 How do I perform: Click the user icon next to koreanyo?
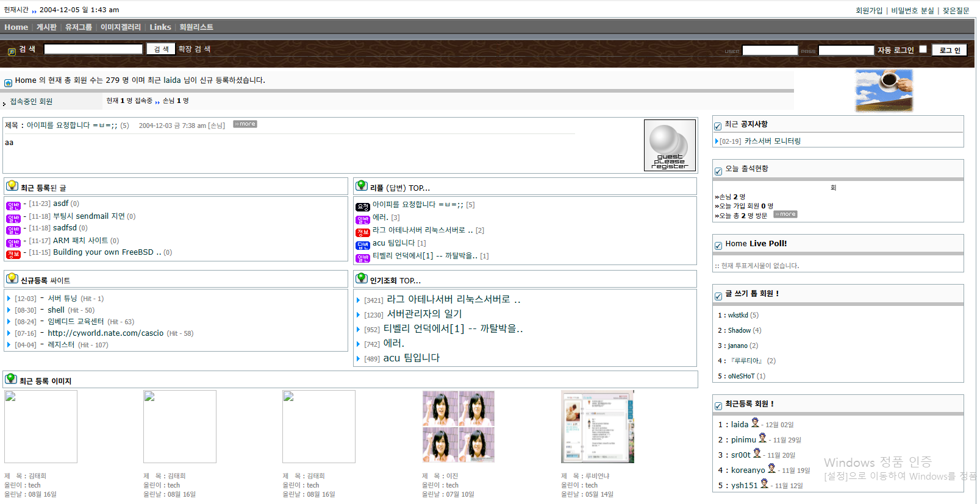(x=771, y=469)
